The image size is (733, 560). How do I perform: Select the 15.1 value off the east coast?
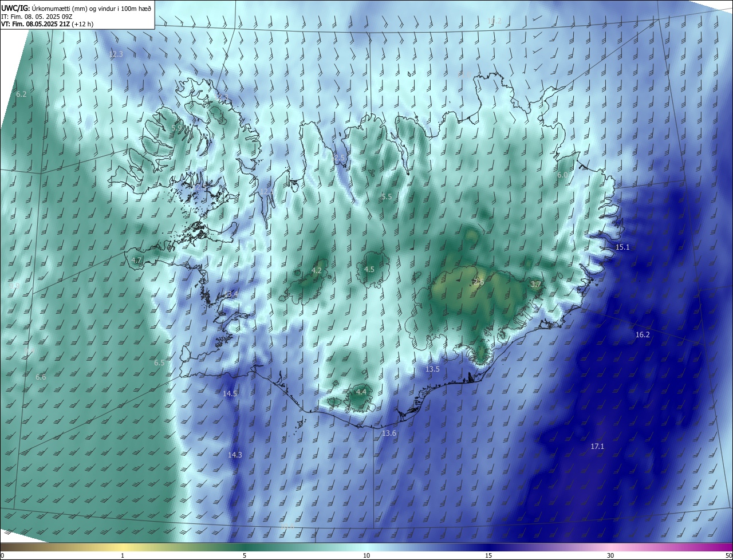622,247
